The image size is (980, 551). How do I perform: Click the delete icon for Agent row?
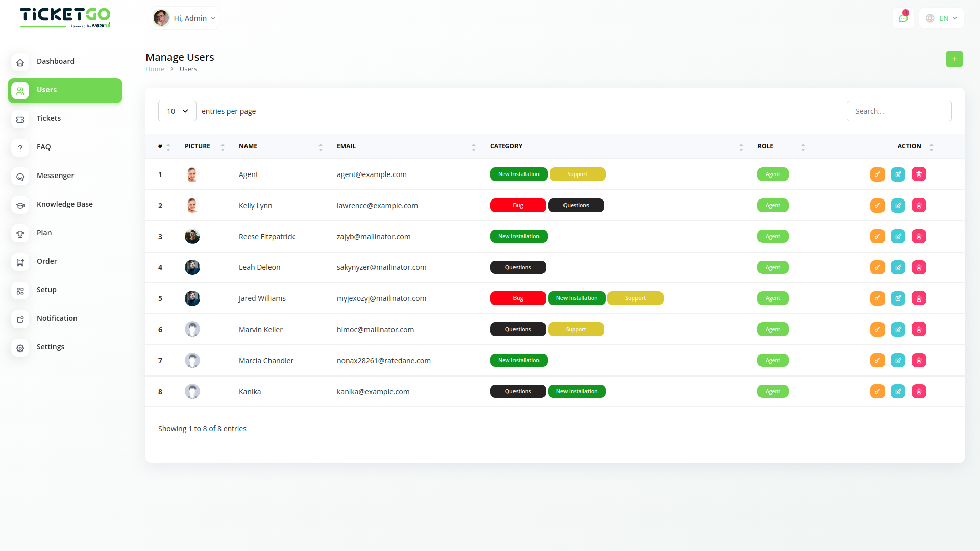tap(919, 174)
